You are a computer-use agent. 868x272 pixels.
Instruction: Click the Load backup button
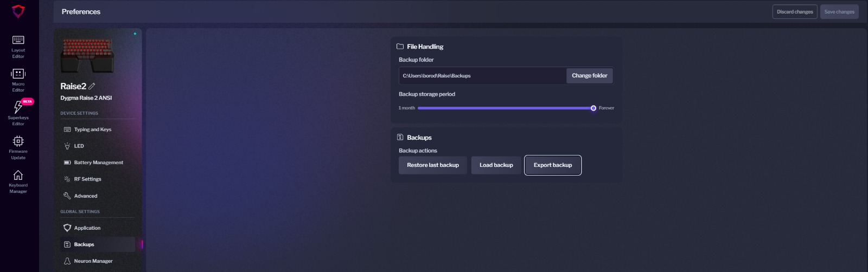tap(496, 165)
